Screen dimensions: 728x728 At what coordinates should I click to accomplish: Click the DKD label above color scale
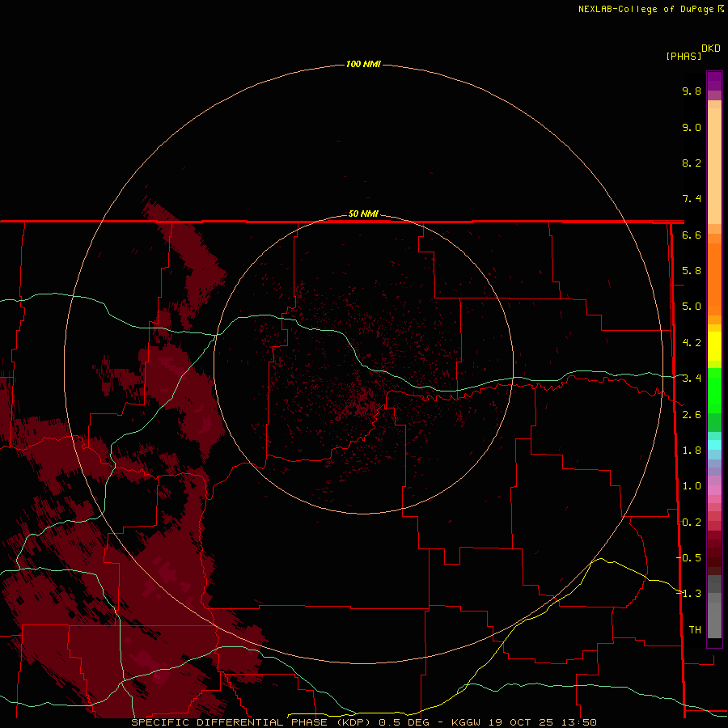[711, 49]
